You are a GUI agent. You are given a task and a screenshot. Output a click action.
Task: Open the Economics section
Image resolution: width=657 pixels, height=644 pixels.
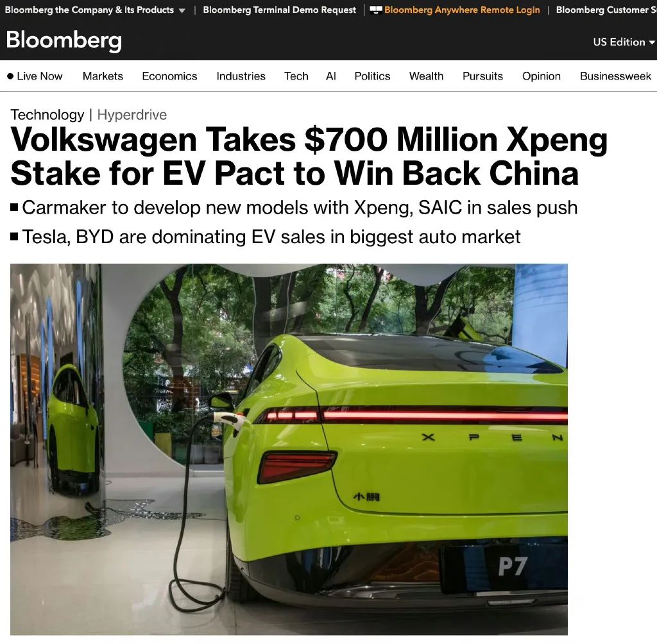[169, 76]
